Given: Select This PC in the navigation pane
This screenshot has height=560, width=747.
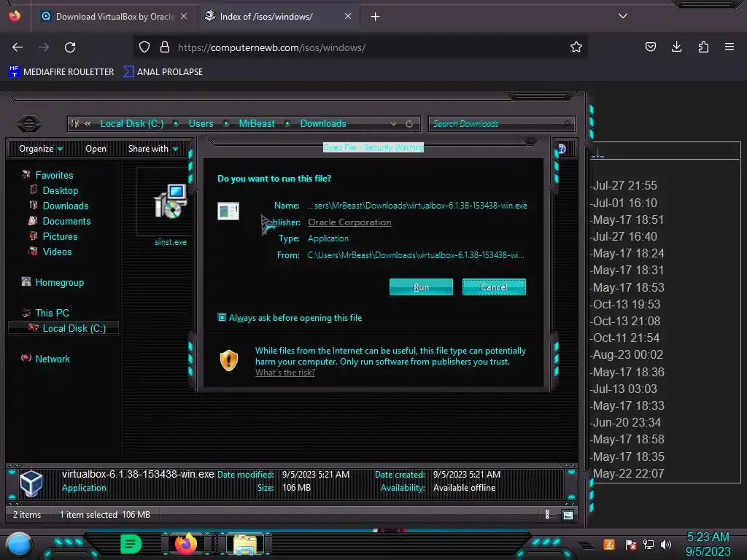Looking at the screenshot, I should tap(52, 313).
